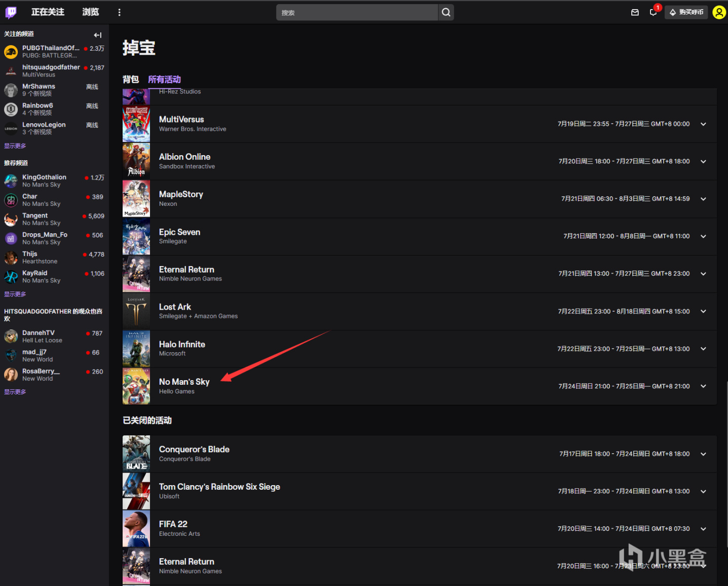The image size is (728, 586).
Task: Open Char channel avatar
Action: click(11, 200)
